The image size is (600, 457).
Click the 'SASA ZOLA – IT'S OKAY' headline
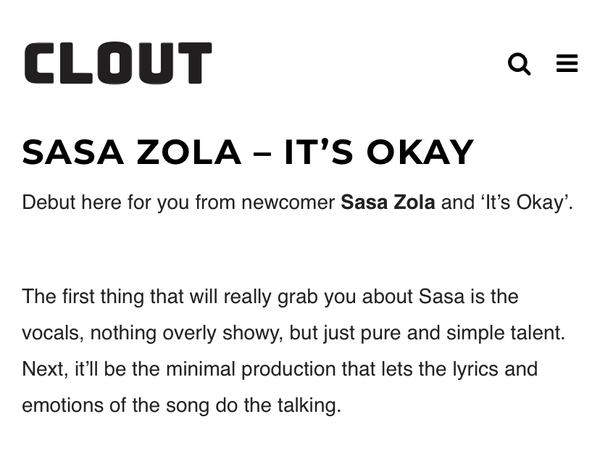click(x=248, y=152)
